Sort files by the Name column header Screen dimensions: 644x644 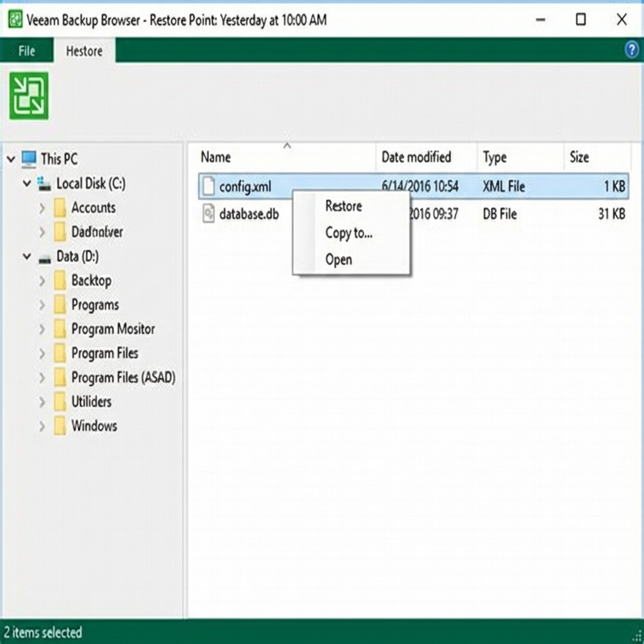point(216,157)
